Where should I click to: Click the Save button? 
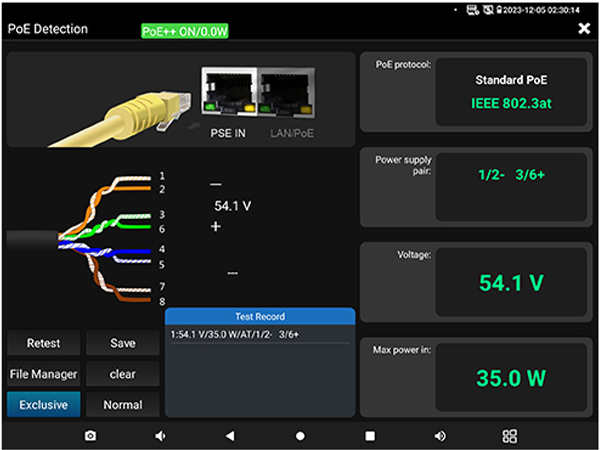coord(123,343)
